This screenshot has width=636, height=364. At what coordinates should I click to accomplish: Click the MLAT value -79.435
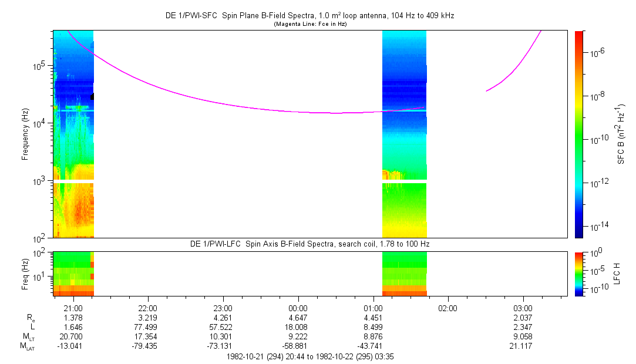coord(147,346)
